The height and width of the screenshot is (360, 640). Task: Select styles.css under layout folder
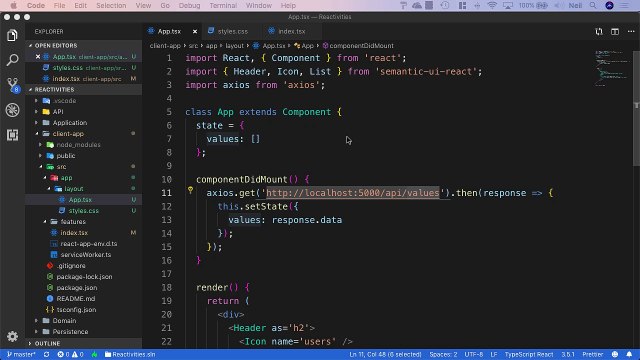[83, 211]
